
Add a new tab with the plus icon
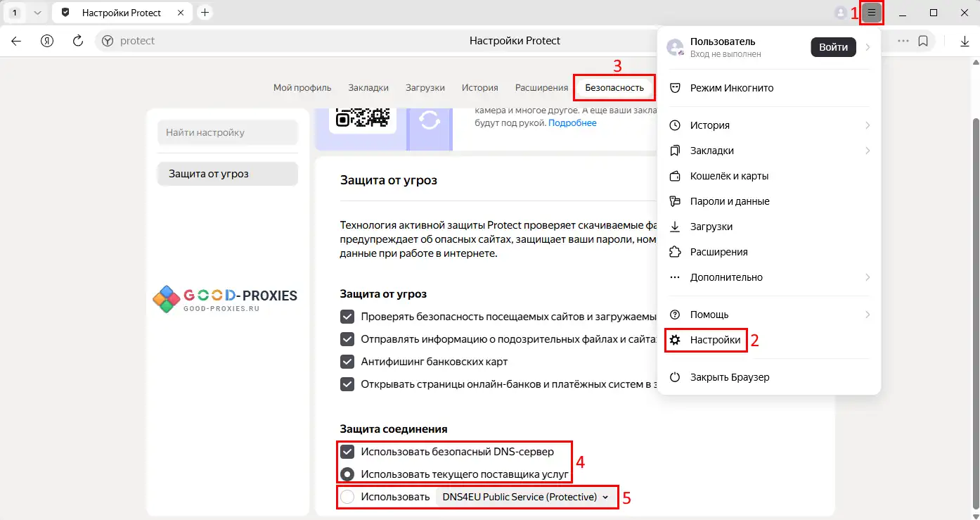tap(205, 13)
